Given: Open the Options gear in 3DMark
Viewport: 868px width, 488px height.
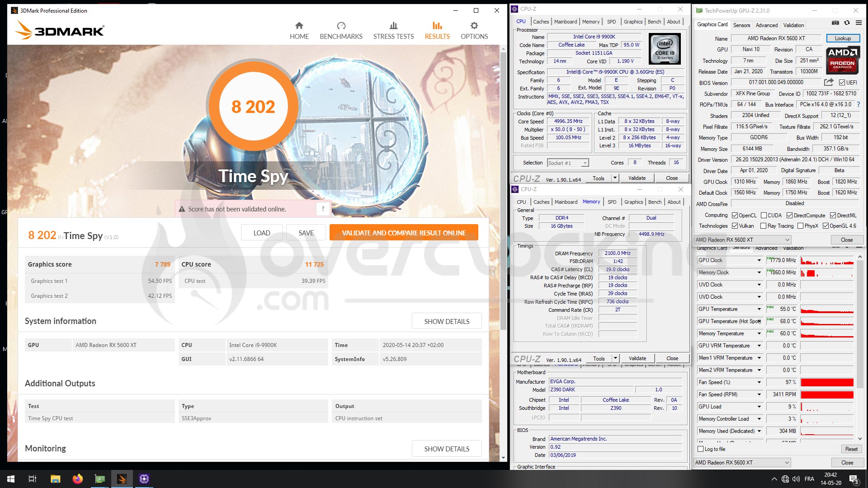Looking at the screenshot, I should tap(474, 31).
